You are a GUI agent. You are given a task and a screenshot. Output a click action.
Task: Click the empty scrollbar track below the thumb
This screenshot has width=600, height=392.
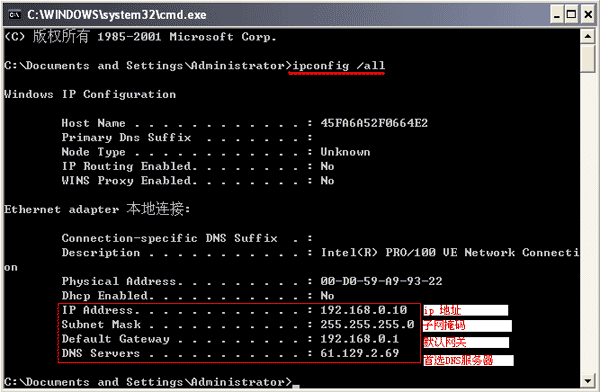pos(587,223)
